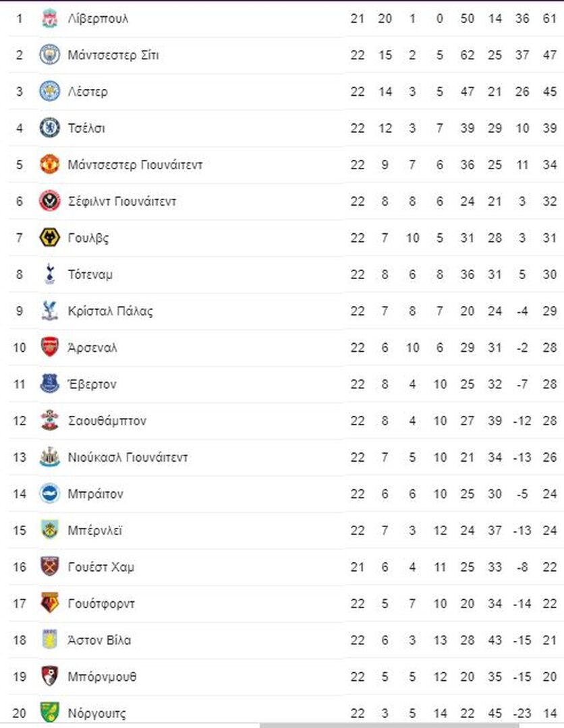Click the Wolves wolf-head crest icon
This screenshot has height=728, width=564.
(50, 238)
